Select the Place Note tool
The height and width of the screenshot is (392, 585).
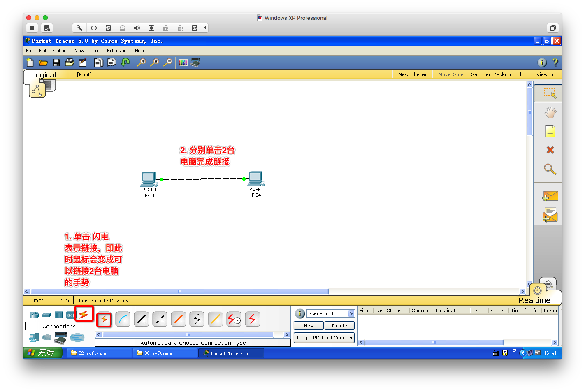[x=550, y=132]
